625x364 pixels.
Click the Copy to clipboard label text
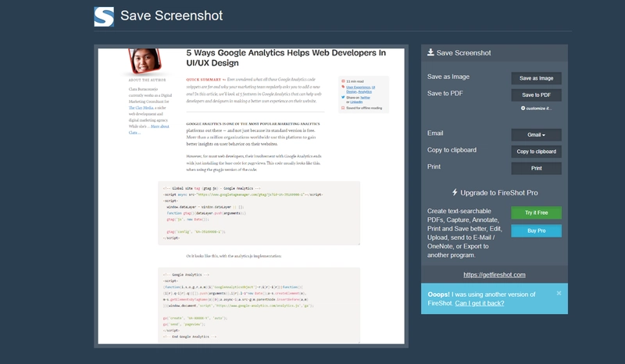click(452, 150)
